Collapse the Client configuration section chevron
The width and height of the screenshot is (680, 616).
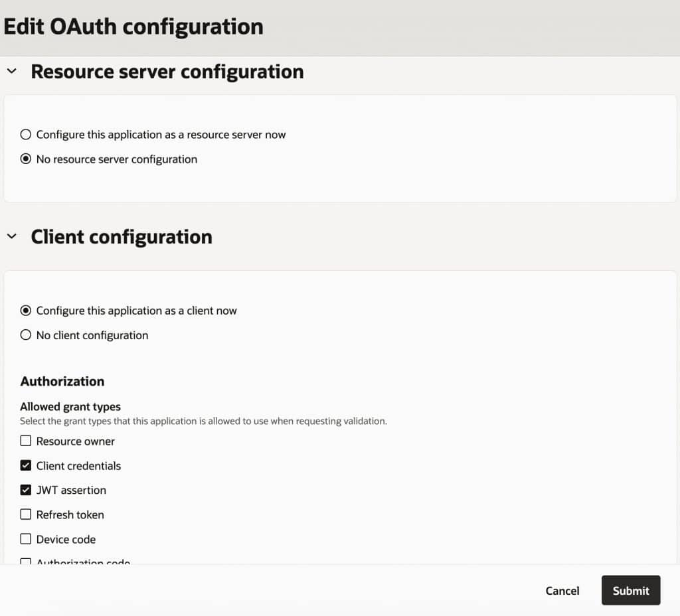point(11,236)
